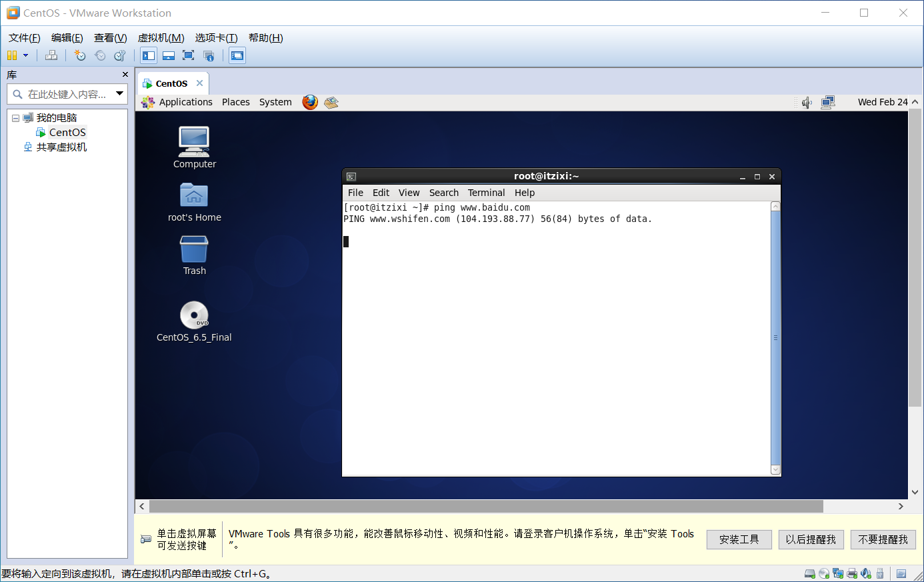Toggle the thumbnail bar view icon
The height and width of the screenshot is (582, 924).
pos(169,55)
